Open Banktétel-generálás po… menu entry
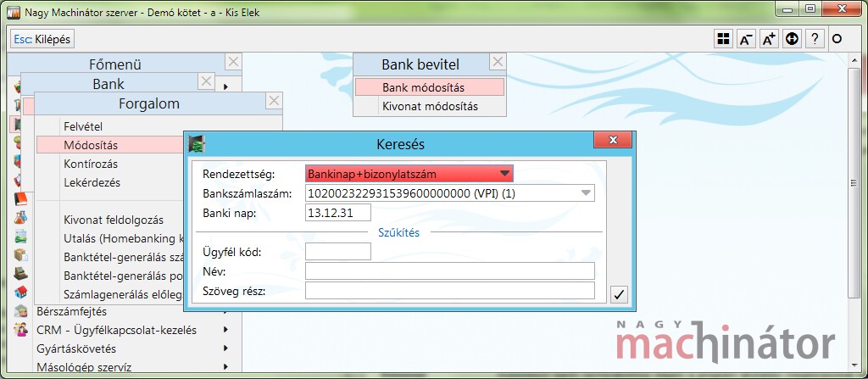Viewport: 868px width, 379px height. pos(124,276)
